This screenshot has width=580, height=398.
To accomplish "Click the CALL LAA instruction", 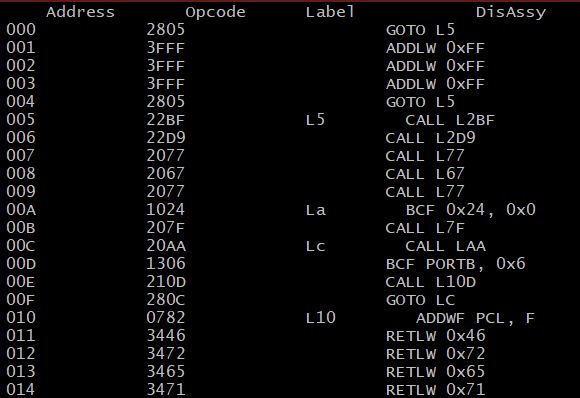I will [x=445, y=246].
